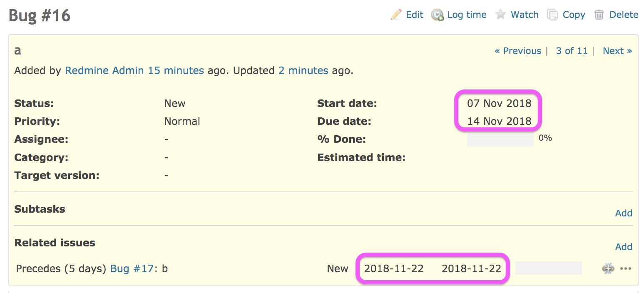
Task: Click the % Done progress bar
Action: 500,139
